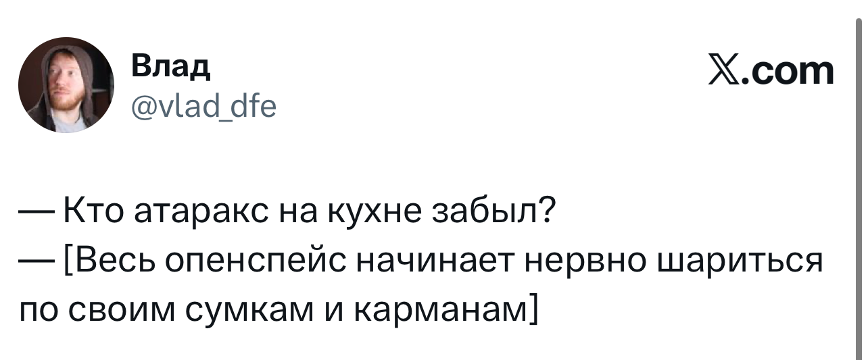Click the word "Весь" after the opening bracket
The image size is (868, 360).
coord(111,260)
